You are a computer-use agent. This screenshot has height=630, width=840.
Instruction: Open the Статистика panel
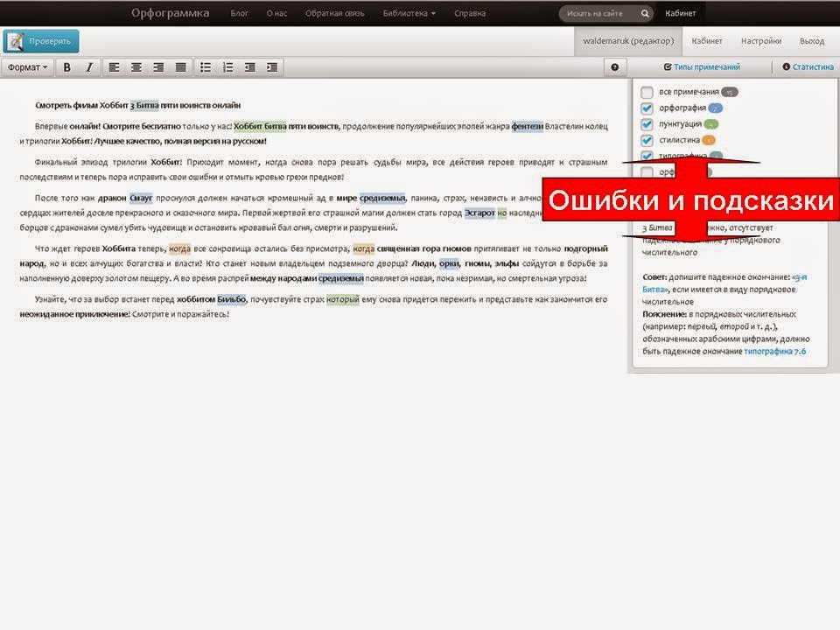[808, 67]
